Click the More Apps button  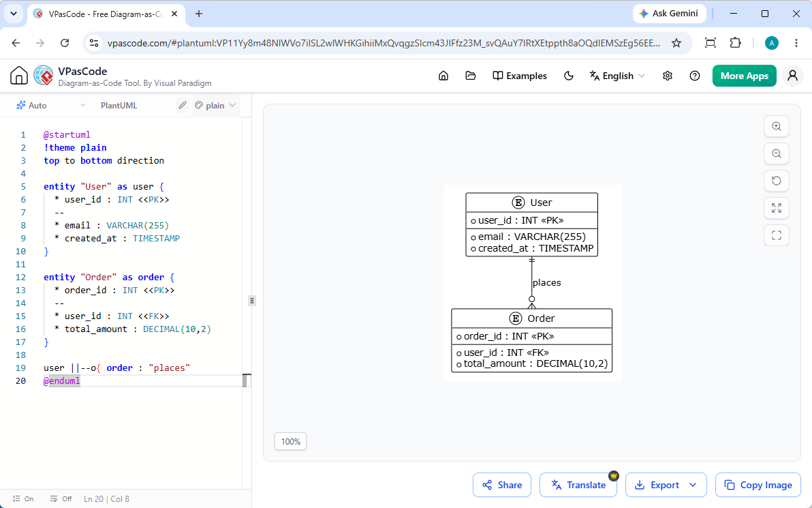(x=744, y=76)
